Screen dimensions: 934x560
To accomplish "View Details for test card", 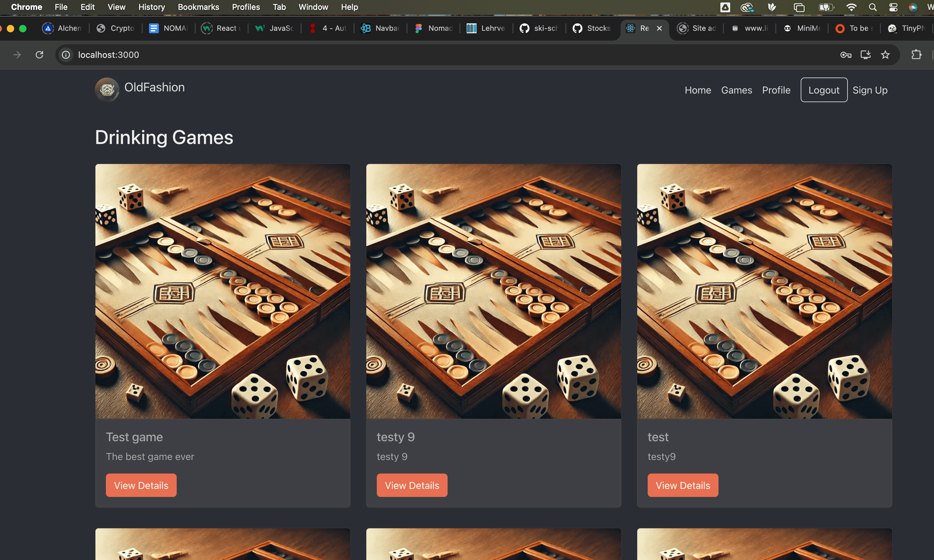I will point(683,485).
